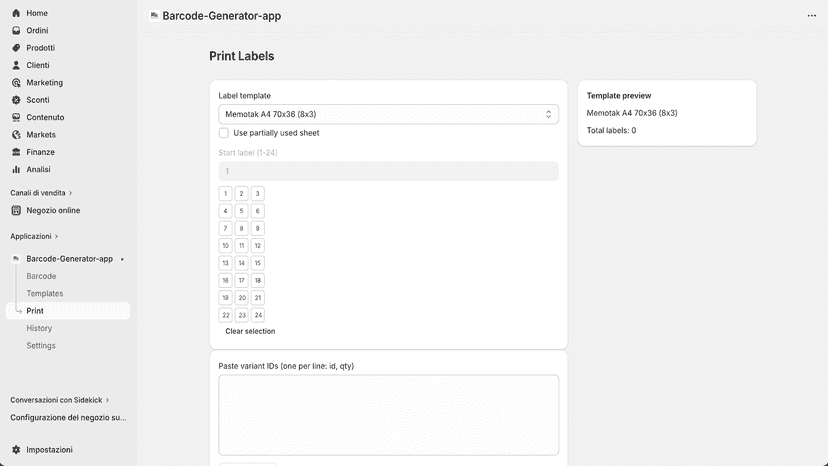Open the Label template dropdown
Screen dimensions: 828x466
point(389,114)
